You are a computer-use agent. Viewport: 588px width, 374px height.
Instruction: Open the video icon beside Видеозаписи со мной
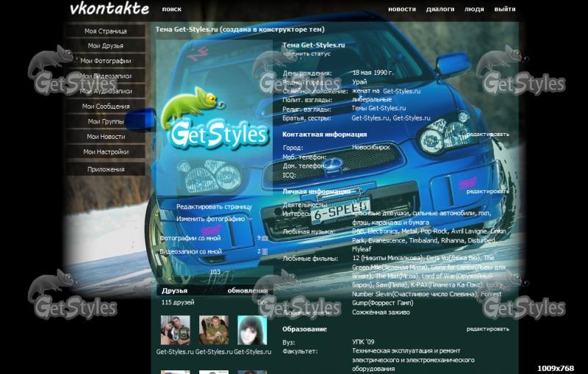265,252
